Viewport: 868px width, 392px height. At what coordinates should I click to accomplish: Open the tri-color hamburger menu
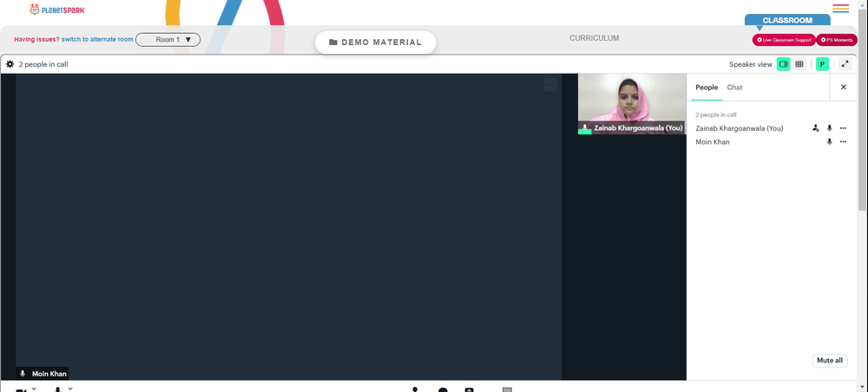coord(840,9)
